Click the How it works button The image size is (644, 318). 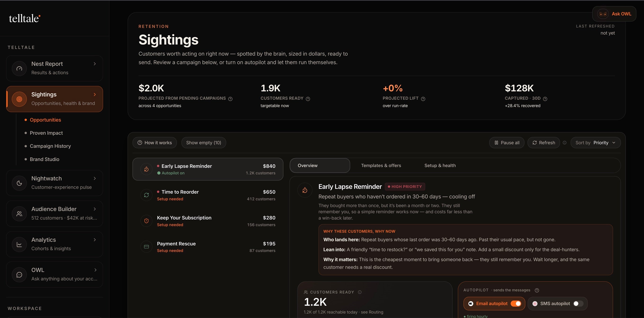155,143
